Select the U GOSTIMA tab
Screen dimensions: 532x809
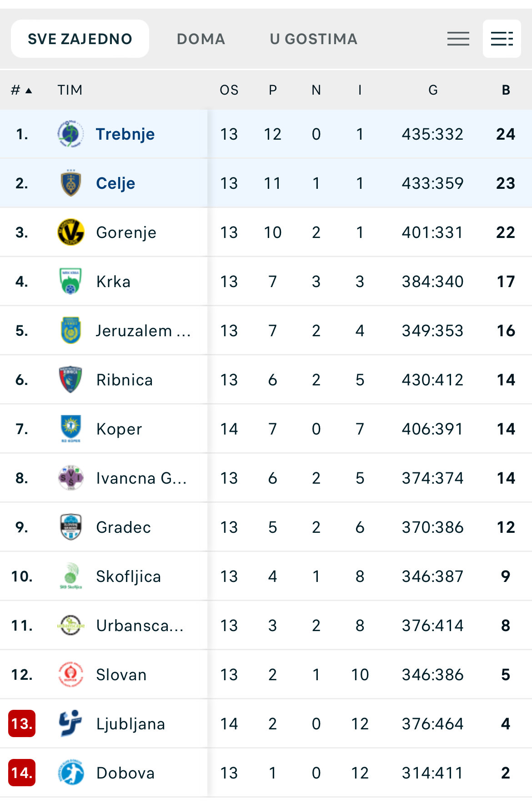313,39
